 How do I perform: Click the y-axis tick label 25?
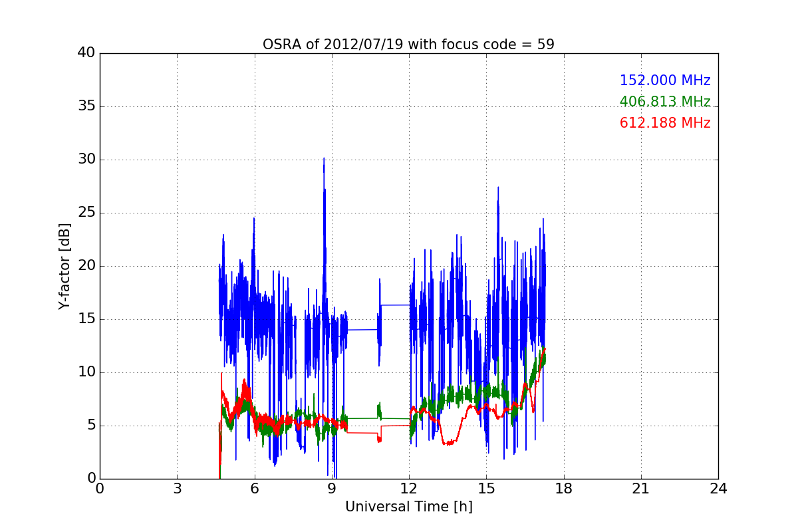point(86,213)
